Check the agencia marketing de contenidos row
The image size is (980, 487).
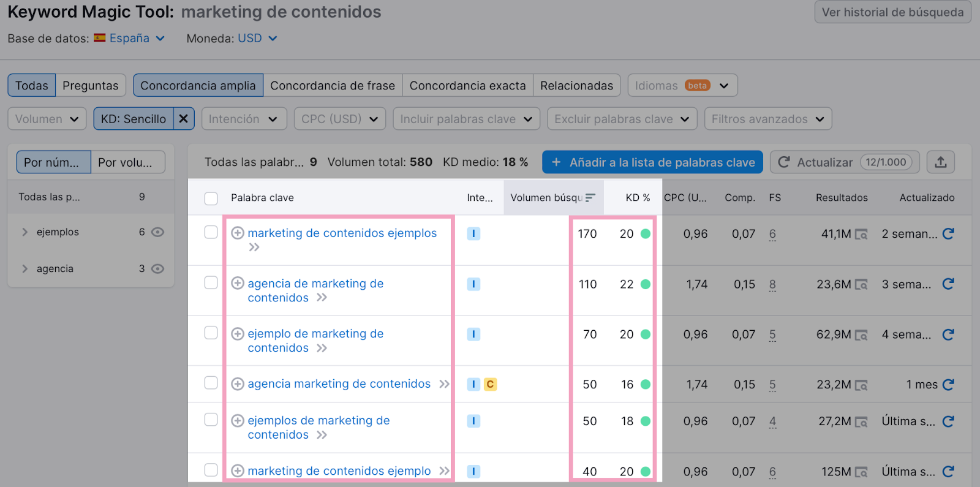[211, 383]
